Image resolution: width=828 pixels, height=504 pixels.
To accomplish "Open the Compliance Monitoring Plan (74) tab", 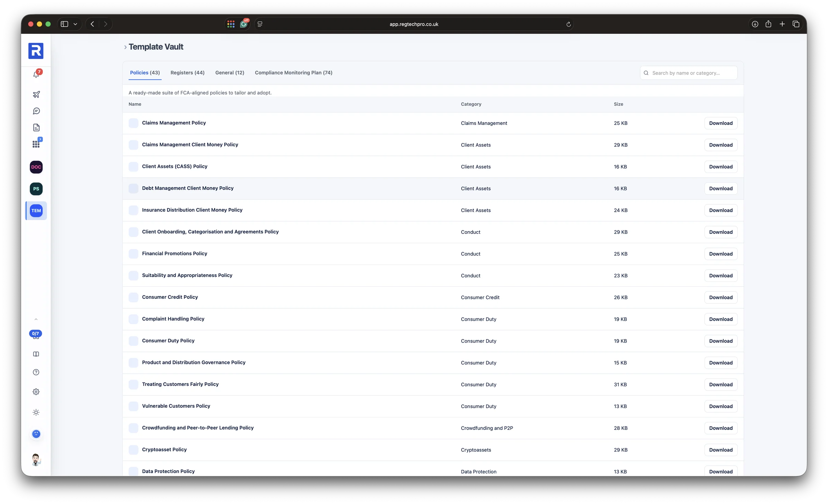I will point(294,73).
